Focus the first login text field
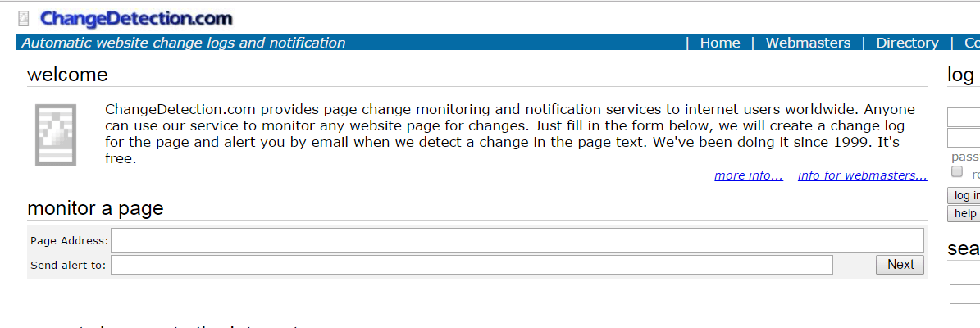The width and height of the screenshot is (980, 328). [x=964, y=117]
